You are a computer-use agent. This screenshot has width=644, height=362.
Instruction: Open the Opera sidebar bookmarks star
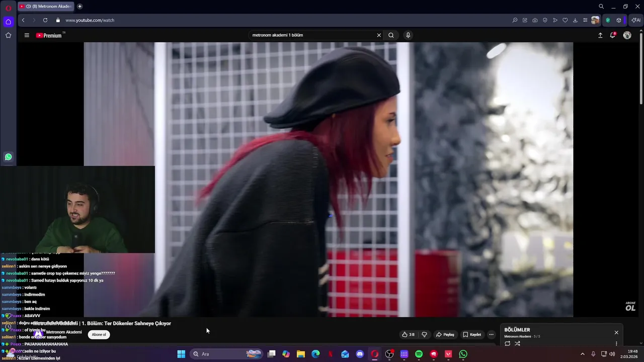[x=8, y=35]
